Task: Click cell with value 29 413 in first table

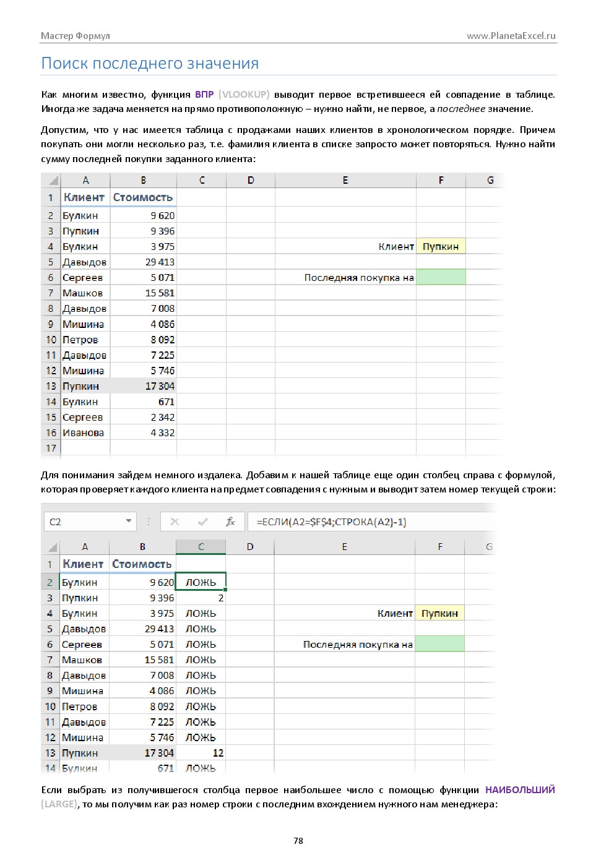Action: (x=144, y=262)
